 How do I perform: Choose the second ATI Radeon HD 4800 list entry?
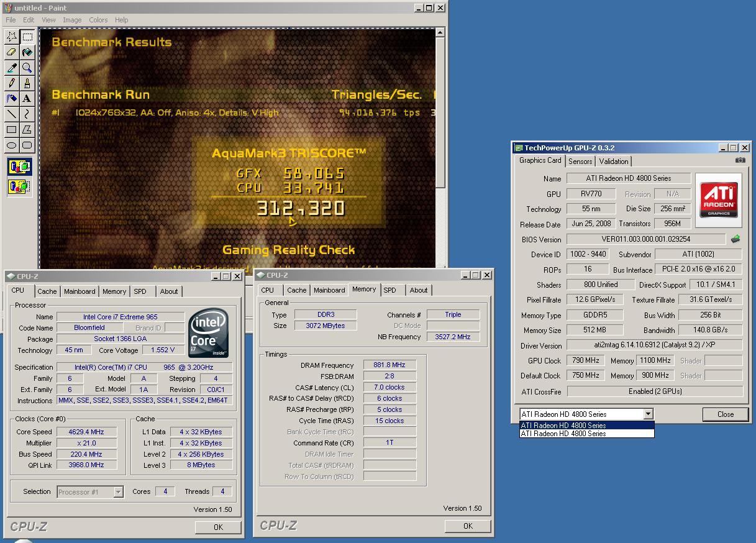(x=586, y=434)
